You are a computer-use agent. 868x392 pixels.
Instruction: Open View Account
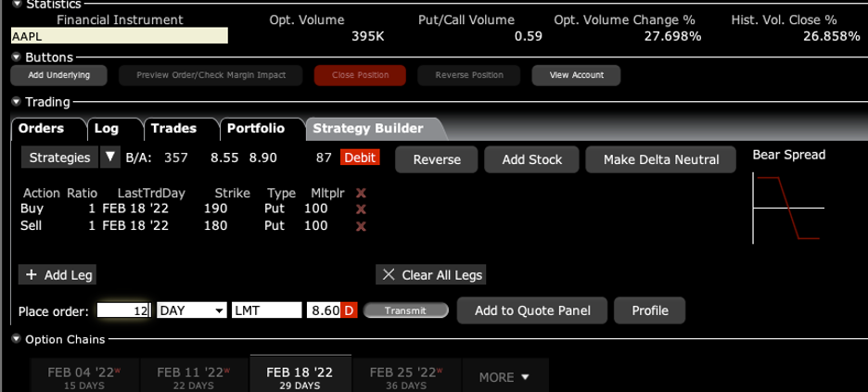click(x=576, y=75)
